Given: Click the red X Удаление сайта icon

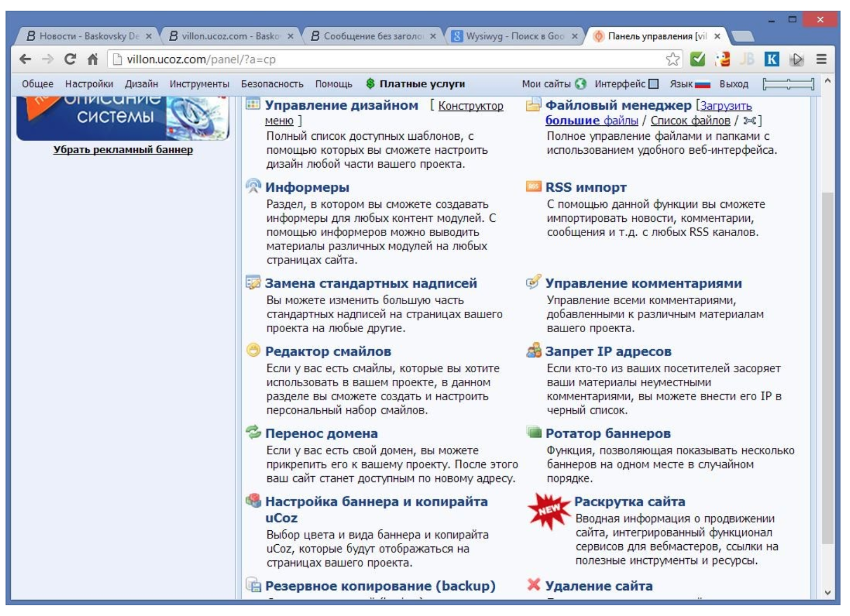Looking at the screenshot, I should (x=533, y=584).
